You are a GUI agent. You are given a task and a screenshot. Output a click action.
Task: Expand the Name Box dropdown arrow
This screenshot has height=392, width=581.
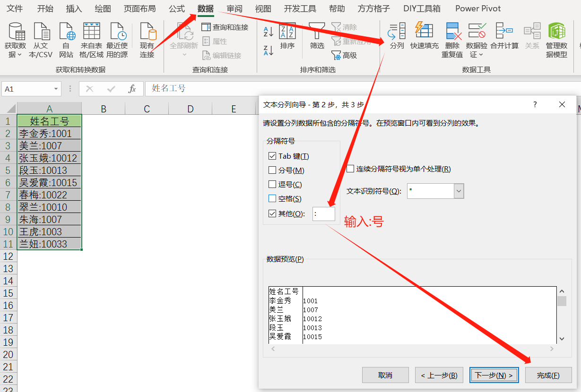coord(56,89)
